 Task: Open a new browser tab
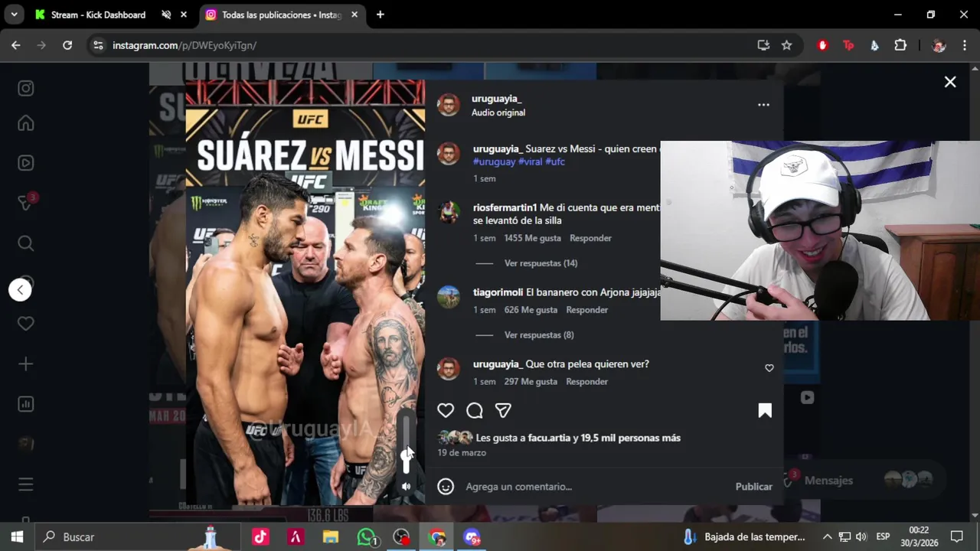[380, 15]
